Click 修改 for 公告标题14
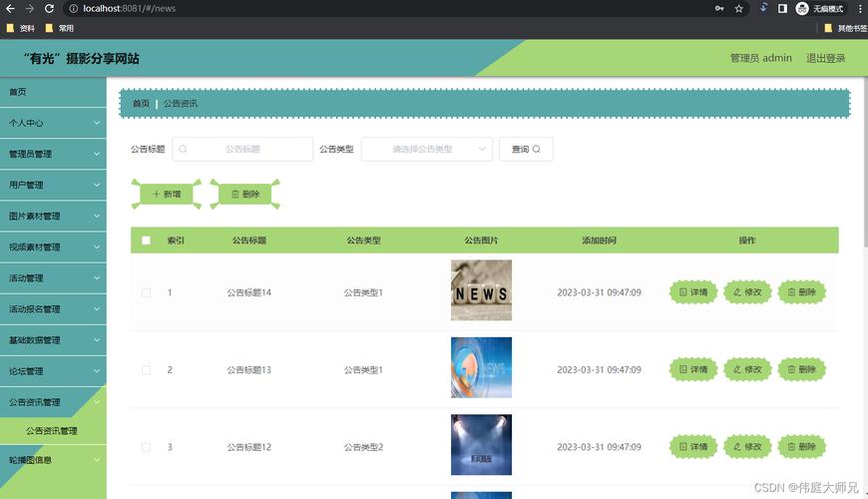The image size is (868, 499). [747, 291]
